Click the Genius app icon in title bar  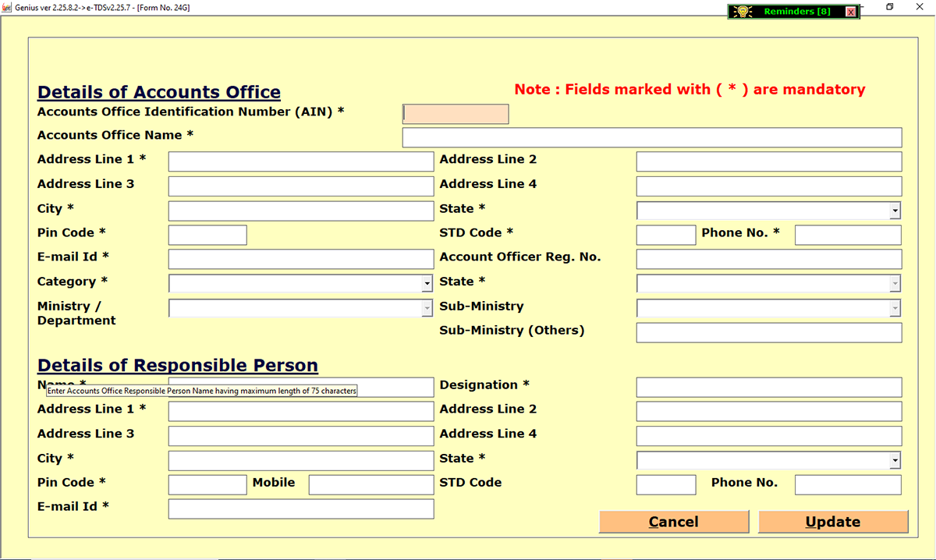coord(7,7)
